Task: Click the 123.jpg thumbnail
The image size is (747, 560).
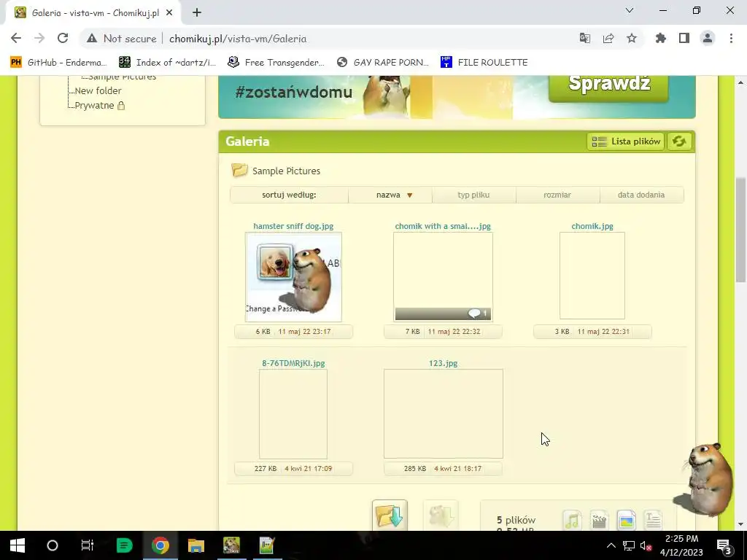Action: click(x=443, y=414)
